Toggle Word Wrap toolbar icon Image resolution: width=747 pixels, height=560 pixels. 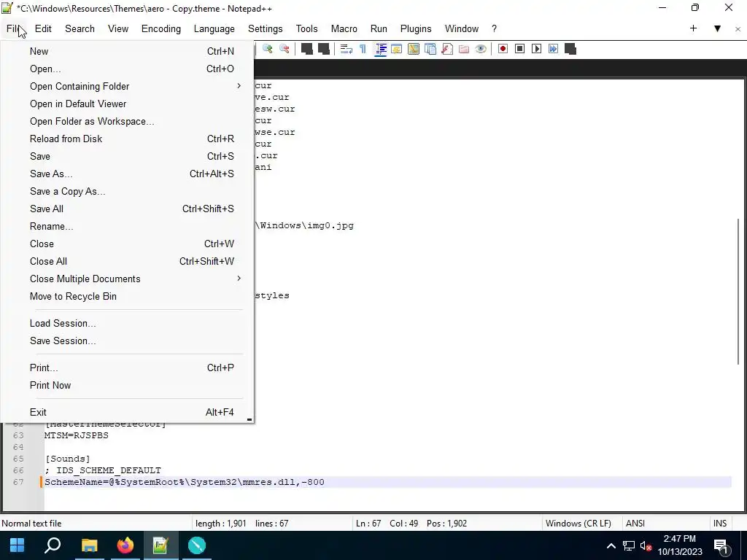tap(347, 49)
